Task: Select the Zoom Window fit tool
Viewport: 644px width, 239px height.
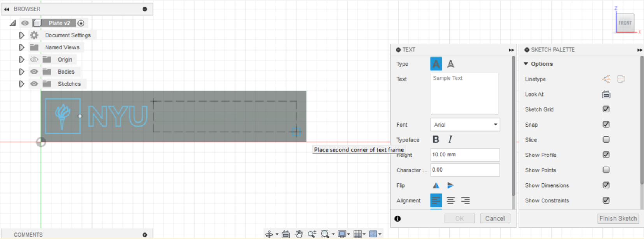Action: click(x=325, y=234)
